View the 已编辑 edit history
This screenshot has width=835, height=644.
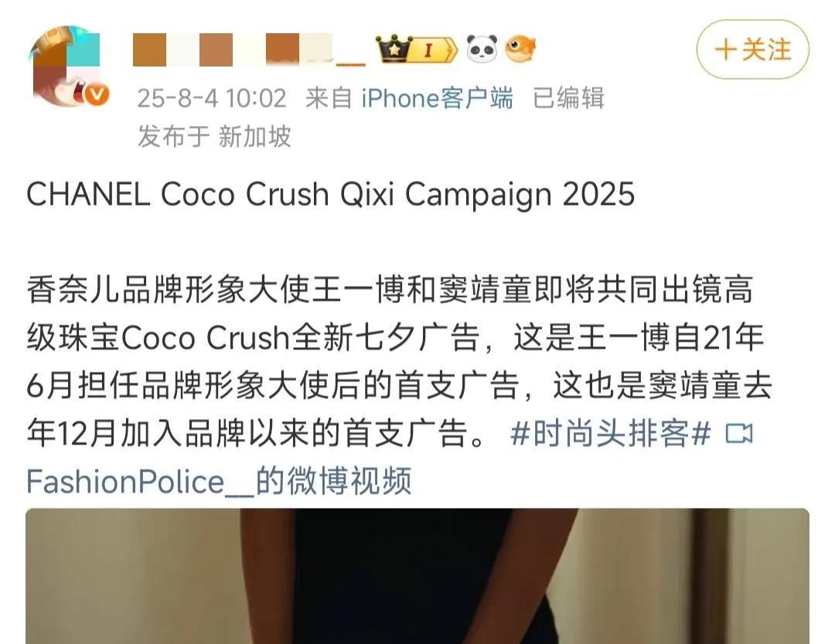click(x=568, y=98)
